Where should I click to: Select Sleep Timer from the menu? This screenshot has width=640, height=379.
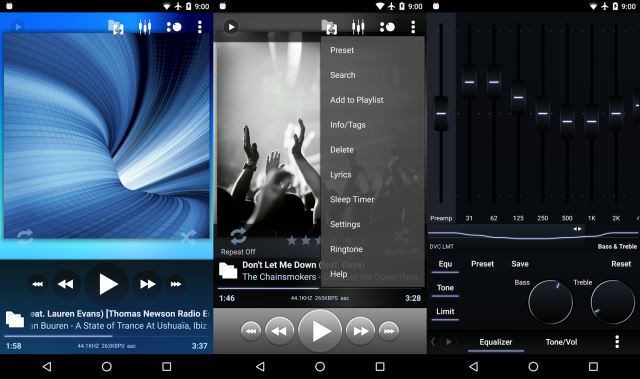pos(352,199)
